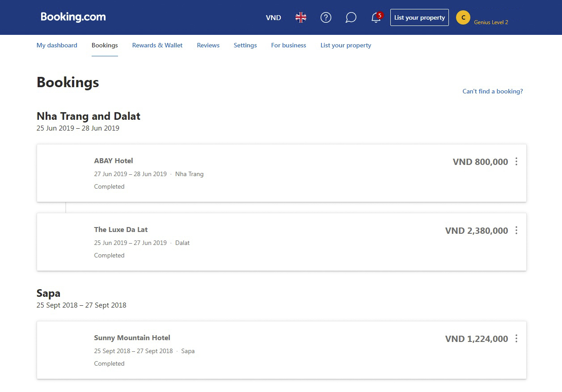Click Completed status under ABAY Hotel

coord(109,186)
